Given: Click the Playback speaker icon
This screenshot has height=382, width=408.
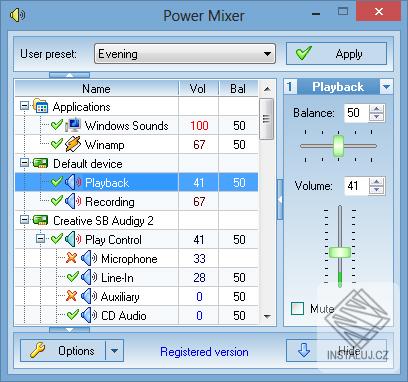Looking at the screenshot, I should coord(73,182).
